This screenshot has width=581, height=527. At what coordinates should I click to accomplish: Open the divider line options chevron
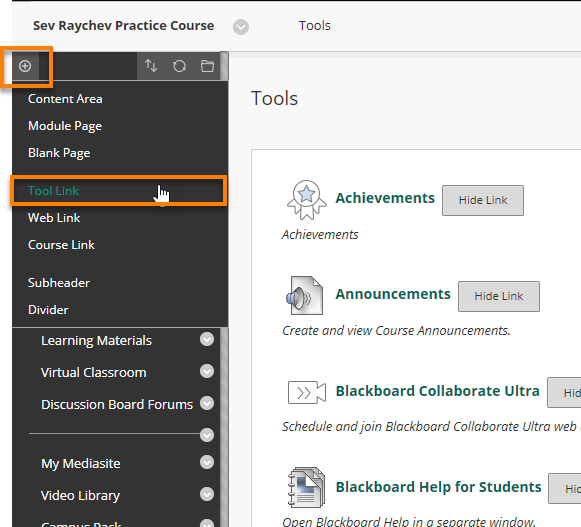[x=207, y=435]
